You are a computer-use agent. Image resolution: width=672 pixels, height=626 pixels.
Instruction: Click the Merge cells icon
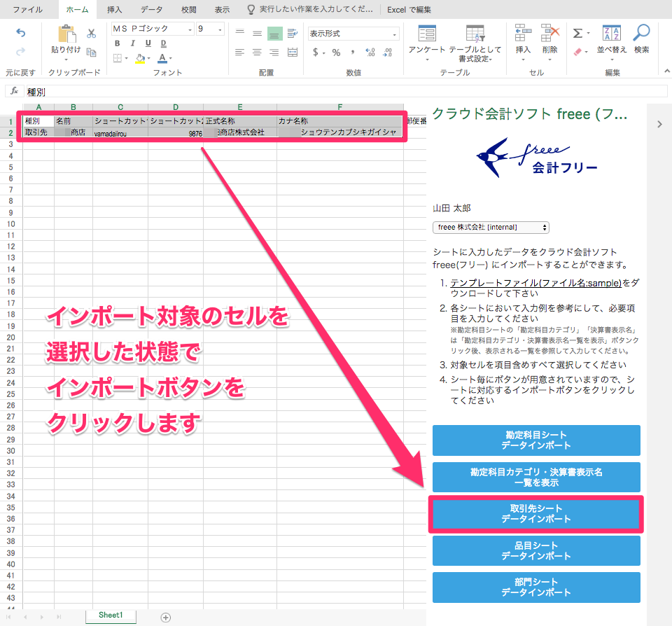point(293,53)
